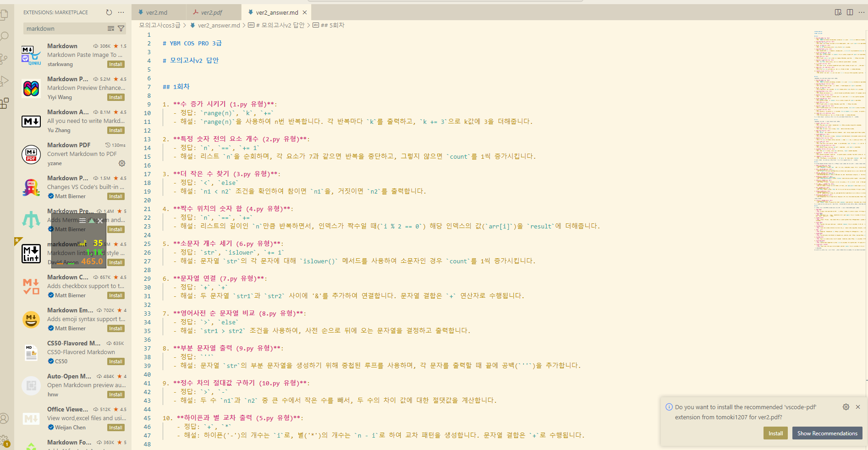The height and width of the screenshot is (450, 868).
Task: Open preview to the side
Action: click(x=838, y=12)
